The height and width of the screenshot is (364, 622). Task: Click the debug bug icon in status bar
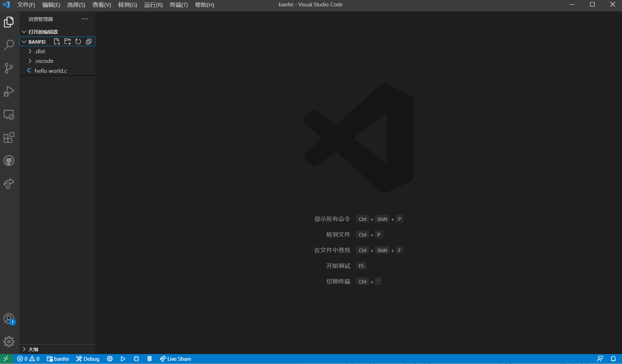[136, 359]
